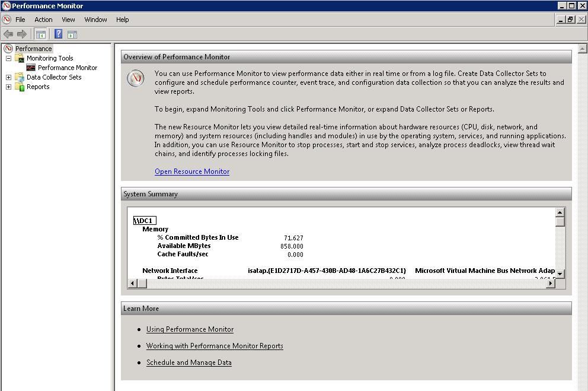588x391 pixels.
Task: Click the Network Interface heading
Action: click(x=170, y=271)
